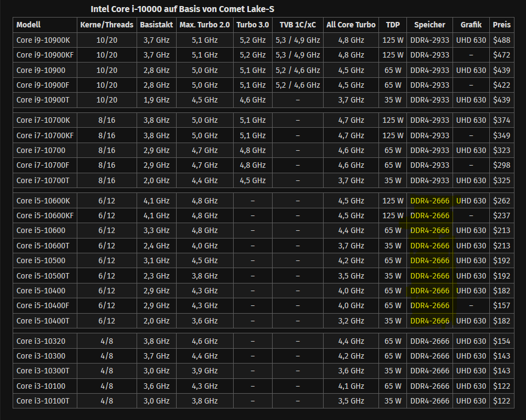Click the '3,2 GHz' all core turbo cell
526x420 pixels.
pos(351,321)
